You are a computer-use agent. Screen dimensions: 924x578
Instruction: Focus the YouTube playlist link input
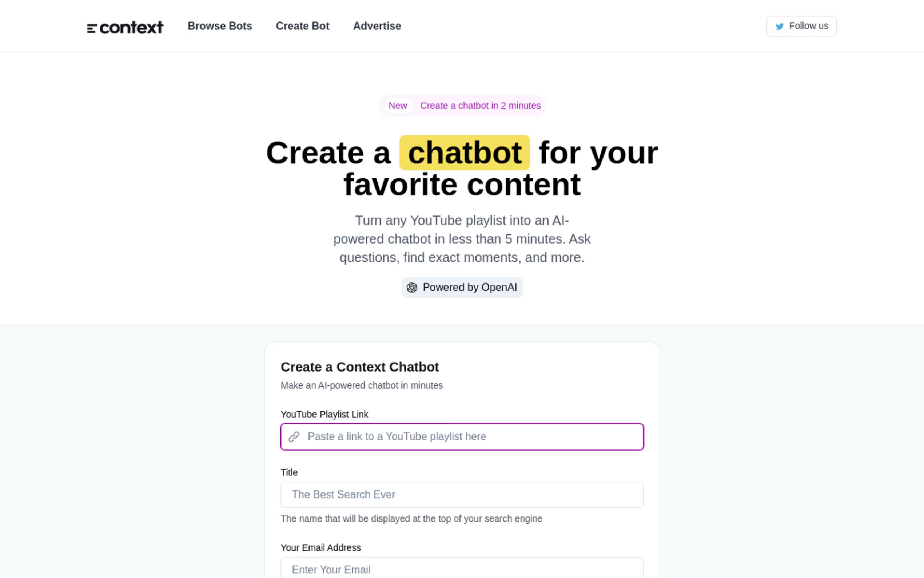(x=470, y=436)
